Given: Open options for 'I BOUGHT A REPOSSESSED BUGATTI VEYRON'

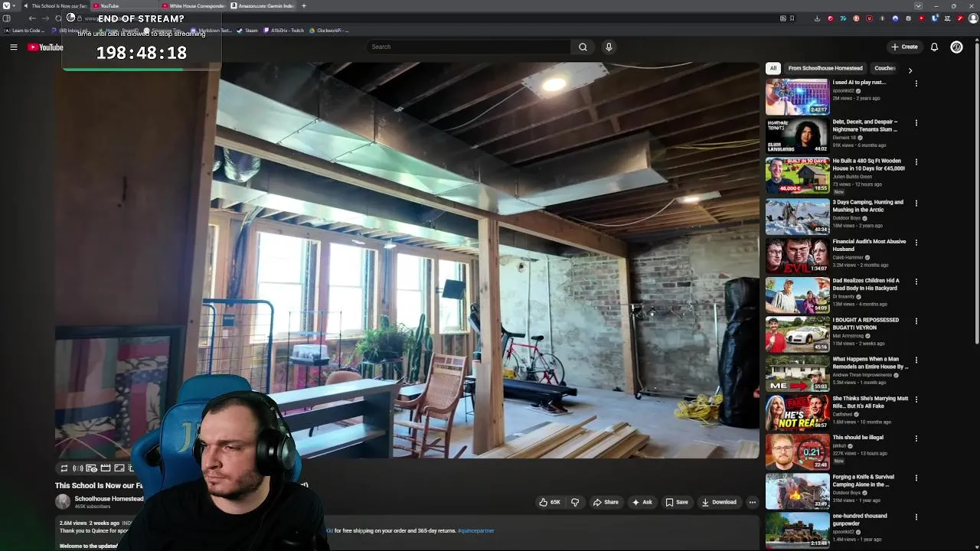Looking at the screenshot, I should [x=916, y=321].
